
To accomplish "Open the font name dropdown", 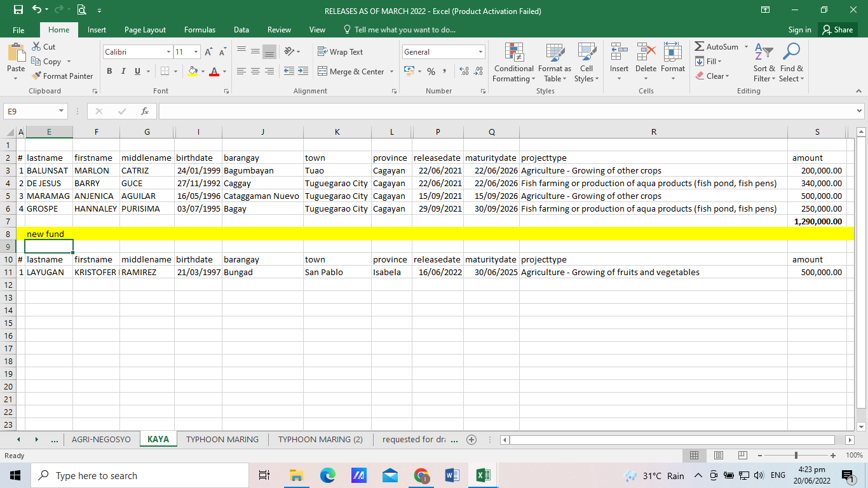I will click(x=168, y=52).
